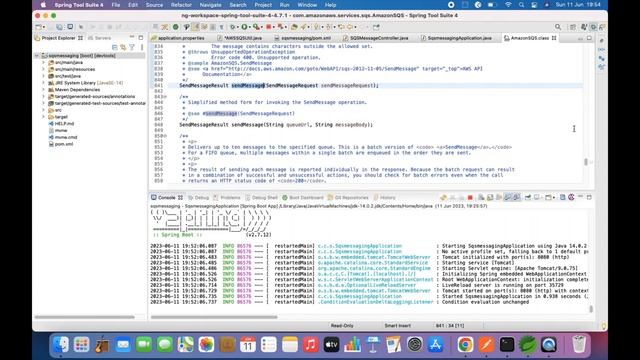Open Music app from the Dock
This screenshot has height=360, width=640.
[x=310, y=344]
